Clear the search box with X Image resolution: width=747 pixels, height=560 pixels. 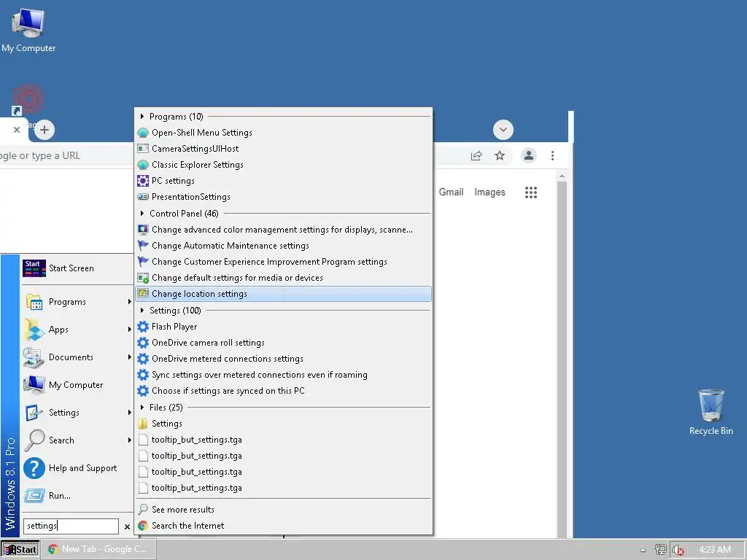(x=127, y=526)
